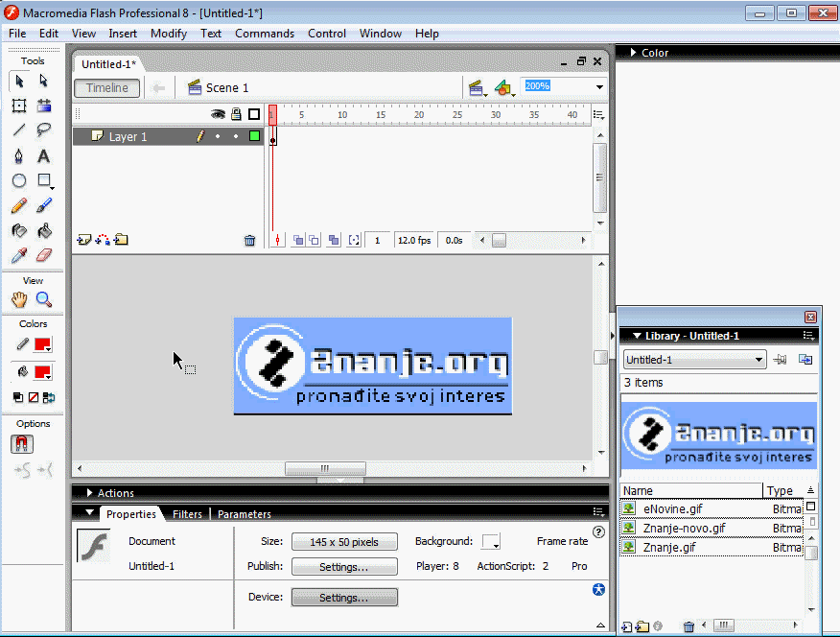This screenshot has height=637, width=840.
Task: Select the Zoom magnifier tool
Action: click(x=44, y=299)
